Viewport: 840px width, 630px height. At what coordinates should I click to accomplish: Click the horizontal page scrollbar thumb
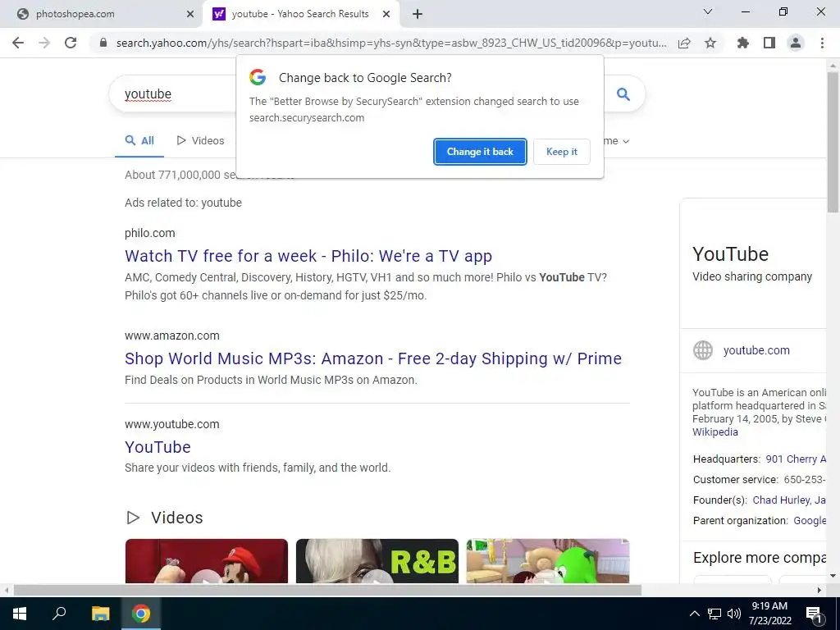tap(327, 591)
